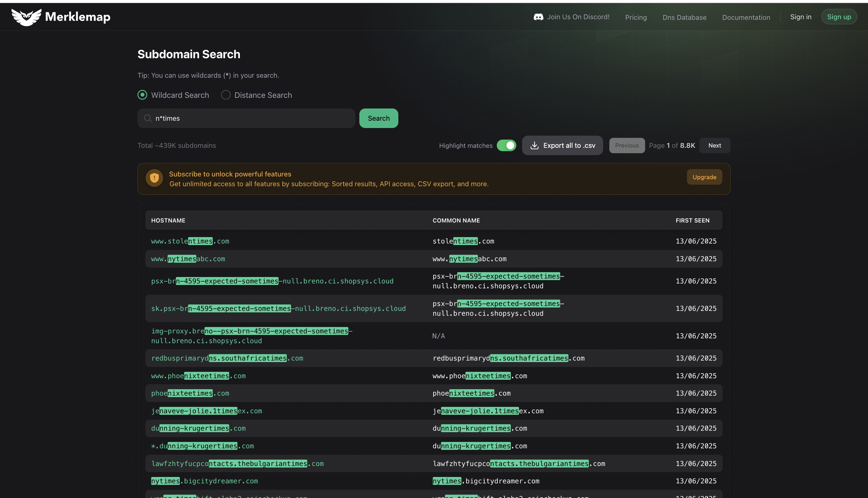Click the Merklemap owl logo
The width and height of the screenshot is (868, 498).
tap(26, 17)
